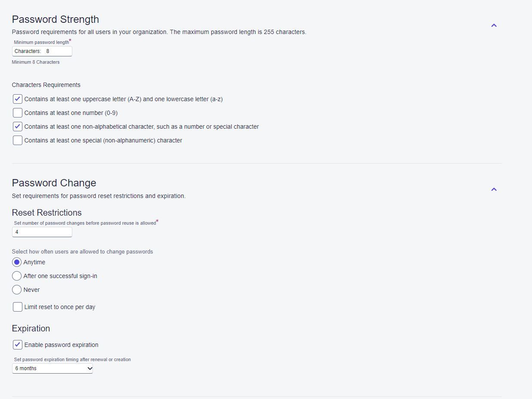The height and width of the screenshot is (399, 532).
Task: Disable the Enable password expiration checkbox
Action: [x=17, y=345]
